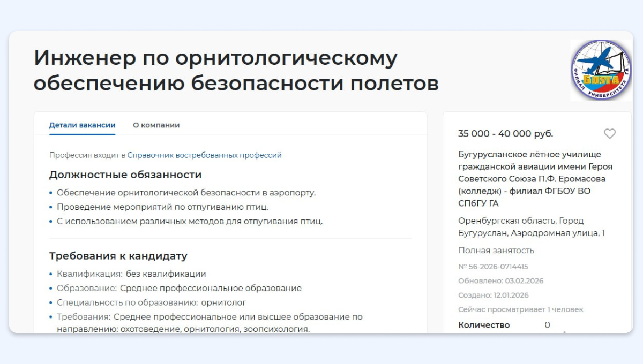Image resolution: width=643 pixels, height=364 pixels.
Task: Click the address in Оренбургская область
Action: [x=531, y=227]
